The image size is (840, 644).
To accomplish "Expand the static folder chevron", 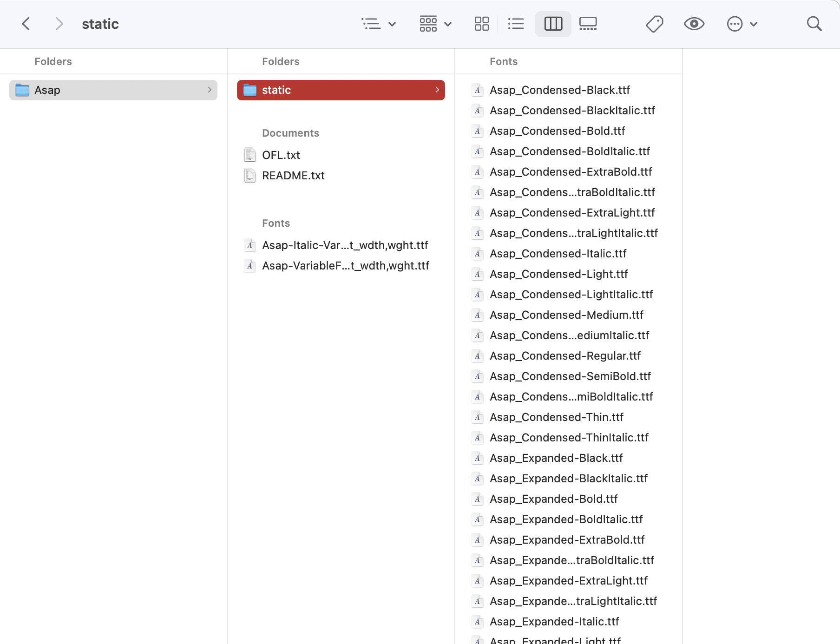I will (x=437, y=90).
